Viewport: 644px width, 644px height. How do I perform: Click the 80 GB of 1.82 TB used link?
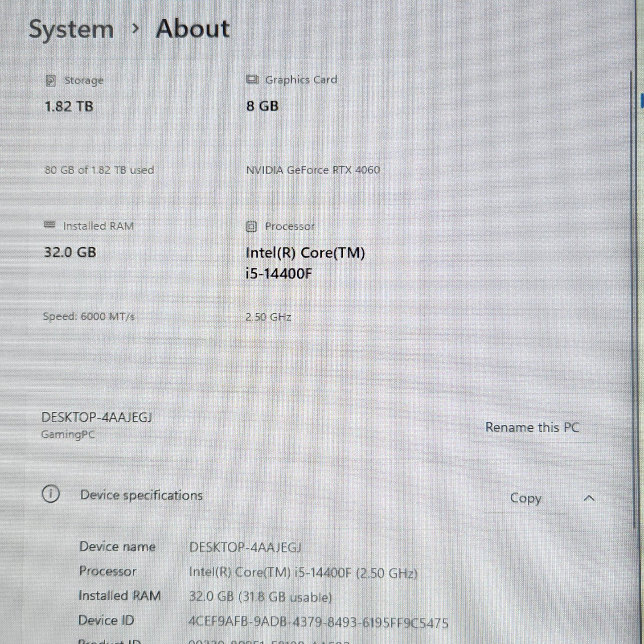(99, 170)
